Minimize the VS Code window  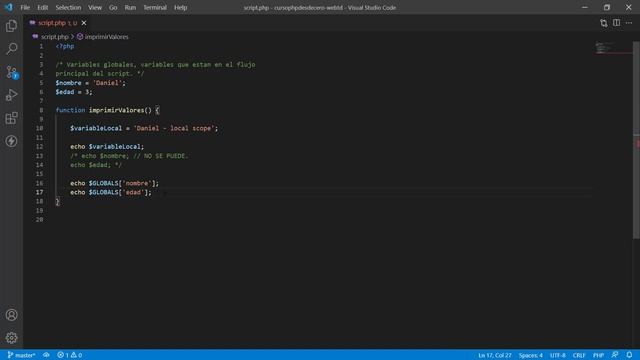pos(584,7)
